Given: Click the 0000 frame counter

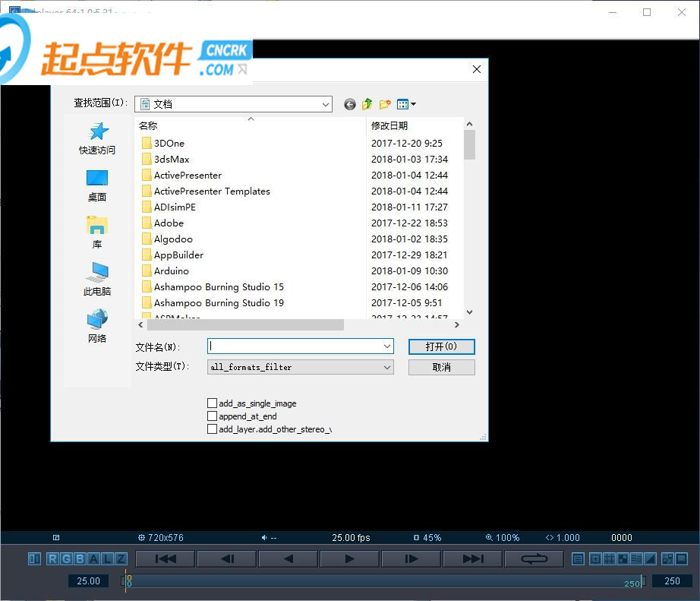Looking at the screenshot, I should [x=622, y=537].
